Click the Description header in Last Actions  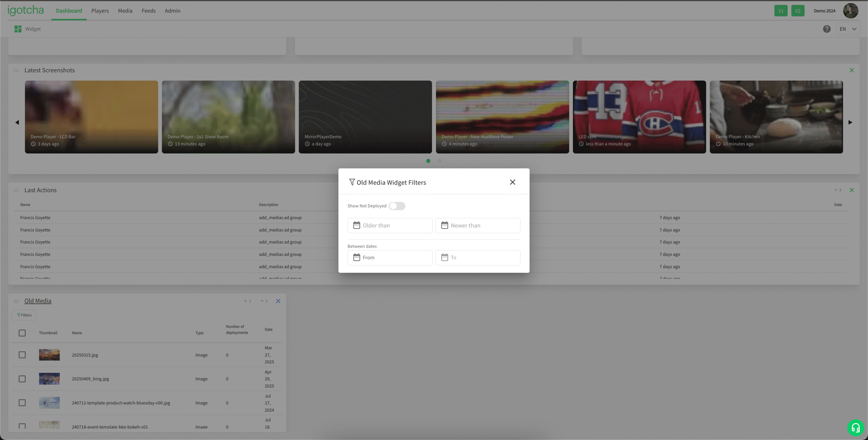[x=269, y=205]
